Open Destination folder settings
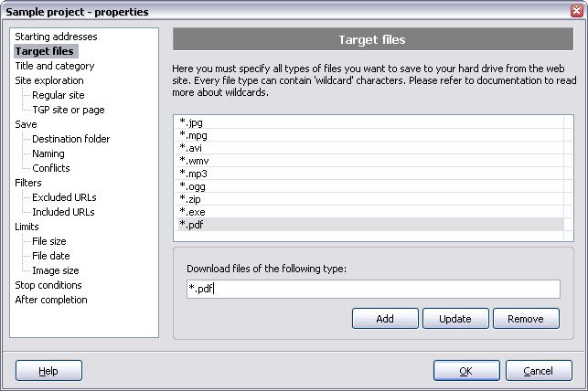Image resolution: width=588 pixels, height=391 pixels. [x=71, y=139]
